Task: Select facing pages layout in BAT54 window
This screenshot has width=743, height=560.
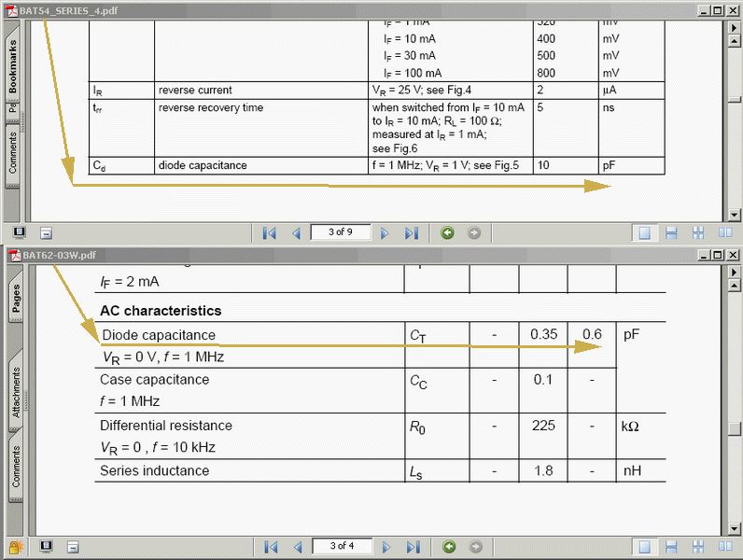Action: (725, 232)
